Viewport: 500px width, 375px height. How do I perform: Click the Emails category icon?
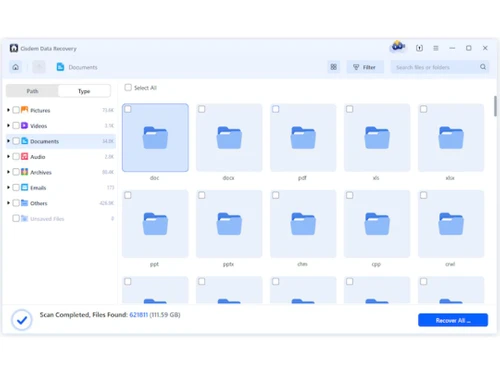(x=25, y=187)
